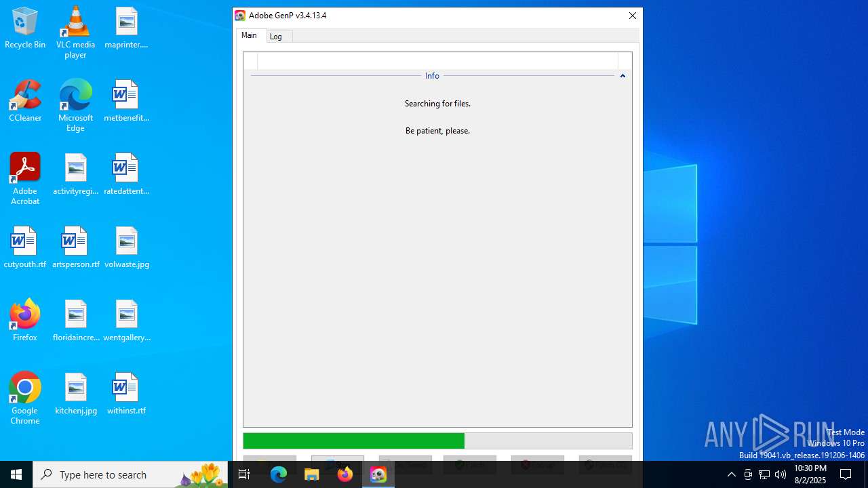Launch Firefox from the taskbar
The width and height of the screenshot is (868, 488).
(345, 474)
